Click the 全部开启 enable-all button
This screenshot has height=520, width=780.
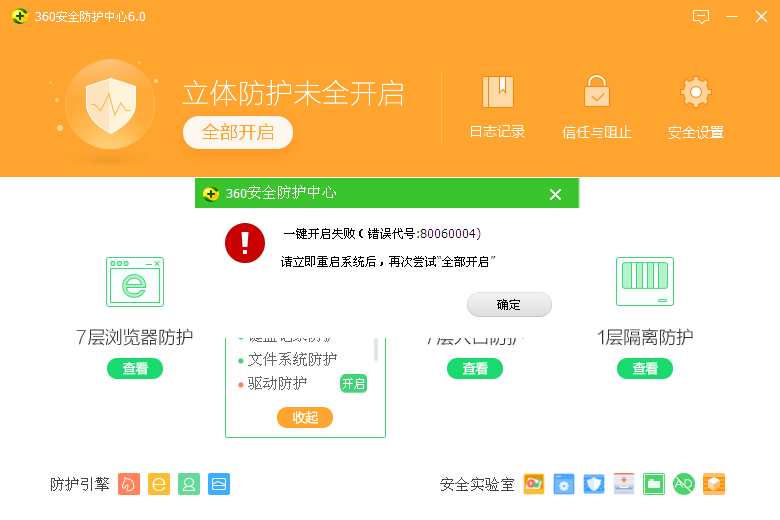pos(238,132)
